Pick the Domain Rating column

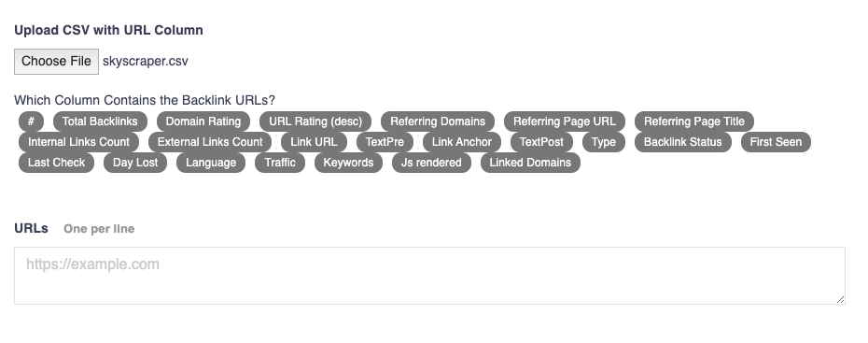click(x=203, y=121)
